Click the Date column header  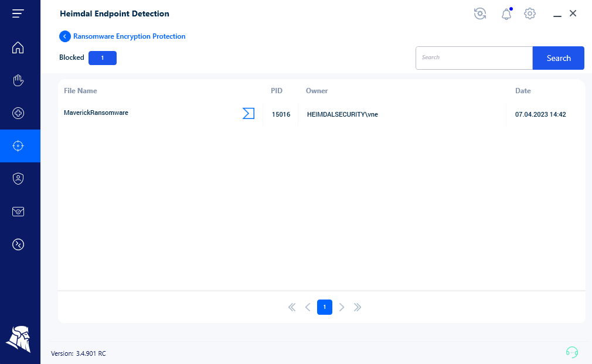coord(523,91)
